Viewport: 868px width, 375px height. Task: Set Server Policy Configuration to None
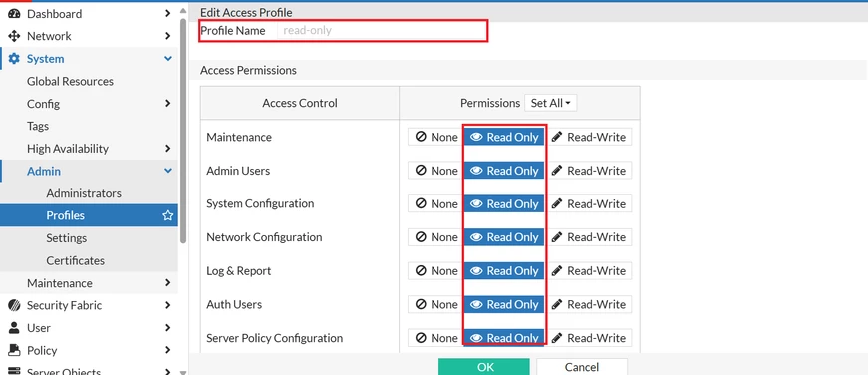(436, 338)
